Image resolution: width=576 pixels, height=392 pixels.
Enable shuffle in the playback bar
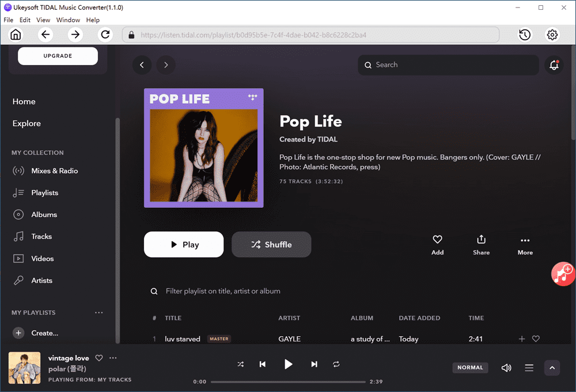pyautogui.click(x=240, y=364)
